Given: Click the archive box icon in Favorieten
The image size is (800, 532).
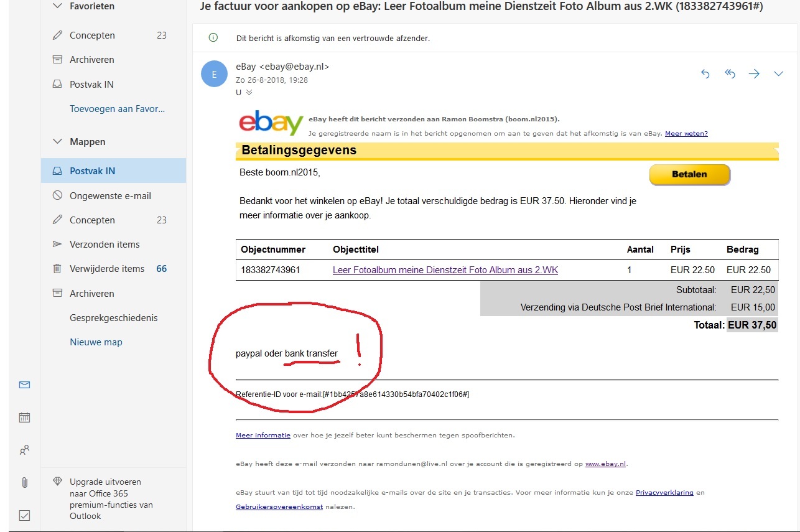Looking at the screenshot, I should [57, 60].
